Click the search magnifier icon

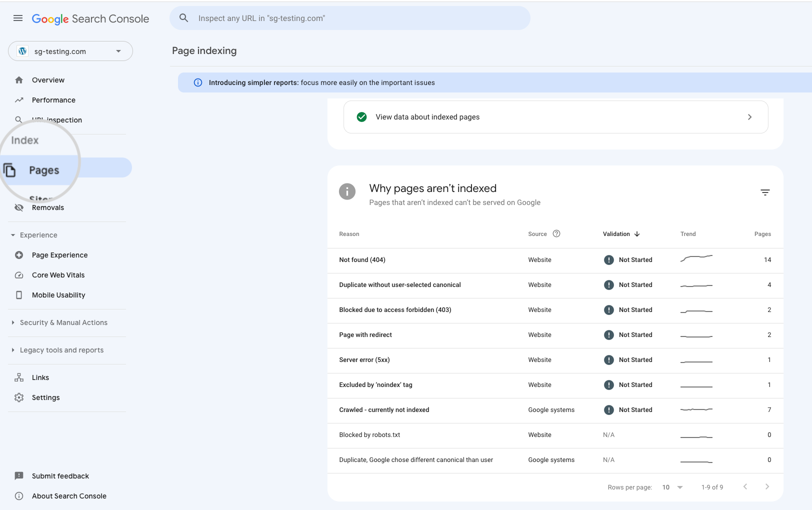click(x=184, y=18)
